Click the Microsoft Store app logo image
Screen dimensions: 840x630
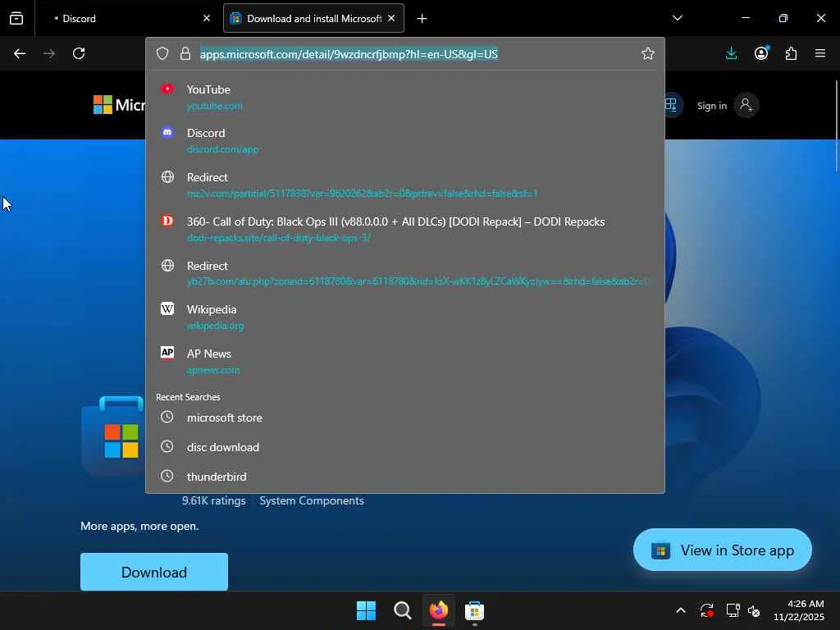[x=113, y=436]
